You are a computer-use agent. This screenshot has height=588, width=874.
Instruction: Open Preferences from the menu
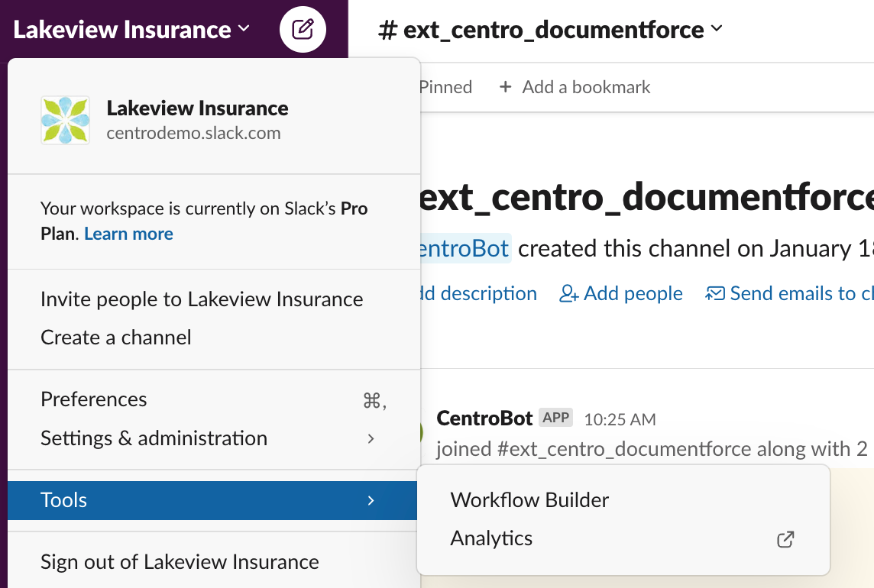(x=214, y=399)
